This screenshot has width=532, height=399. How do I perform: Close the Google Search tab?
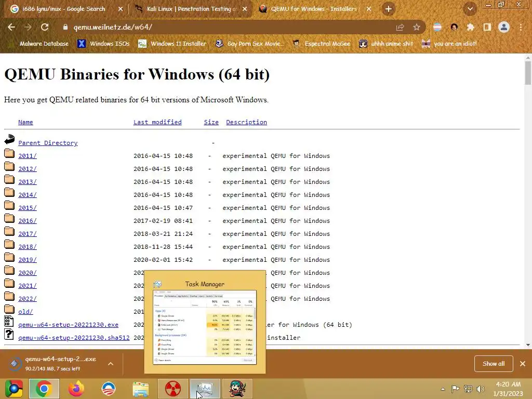tap(120, 9)
